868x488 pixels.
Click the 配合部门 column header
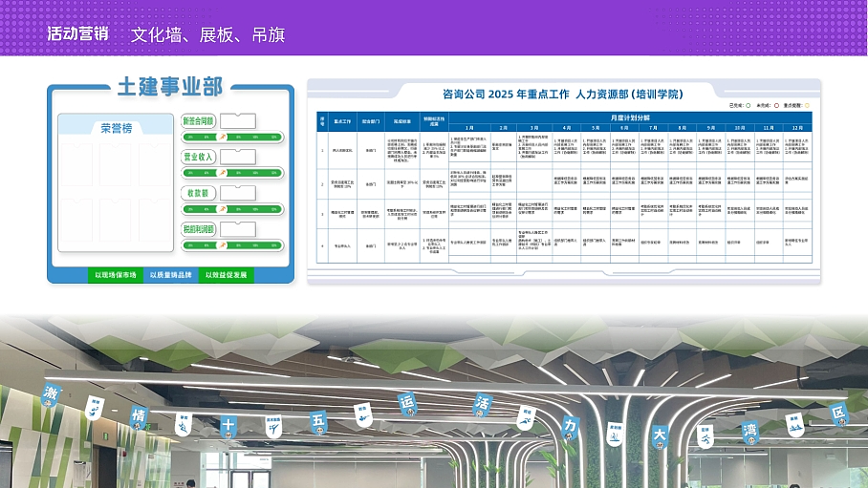(x=370, y=121)
